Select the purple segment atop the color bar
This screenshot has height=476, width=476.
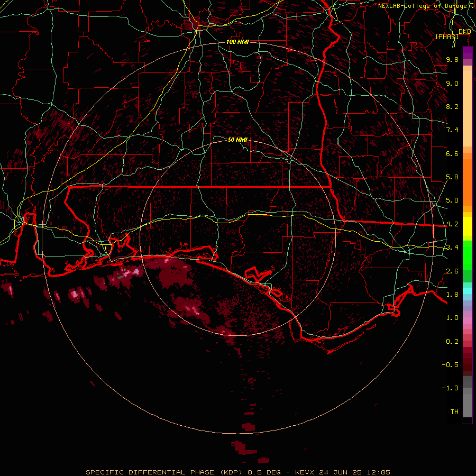pos(467,53)
